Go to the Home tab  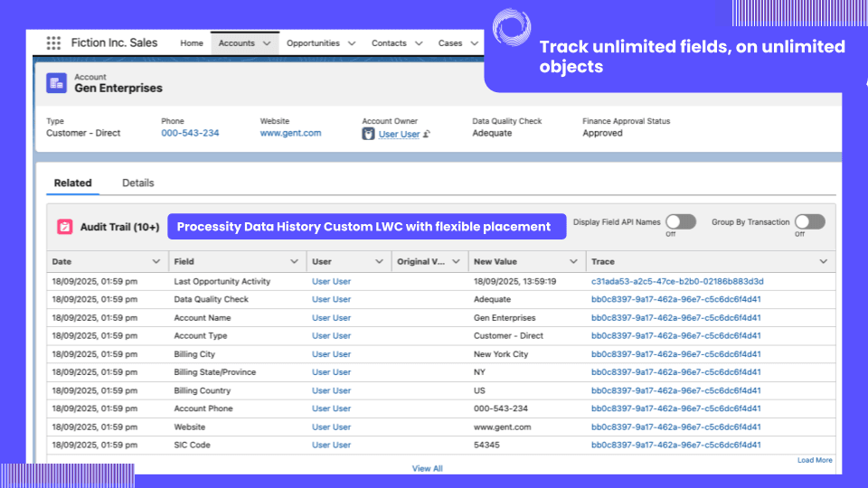point(192,43)
